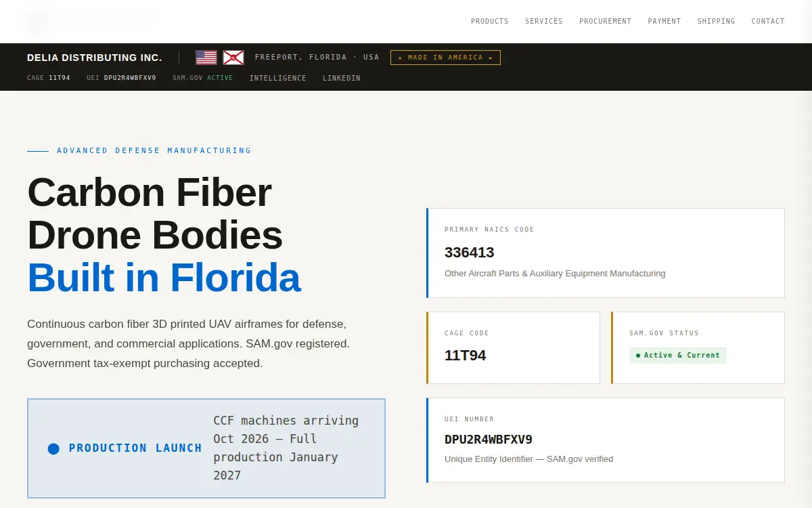Screen dimensions: 812x508
Task: Navigate to the Contact page
Action: pyautogui.click(x=768, y=22)
